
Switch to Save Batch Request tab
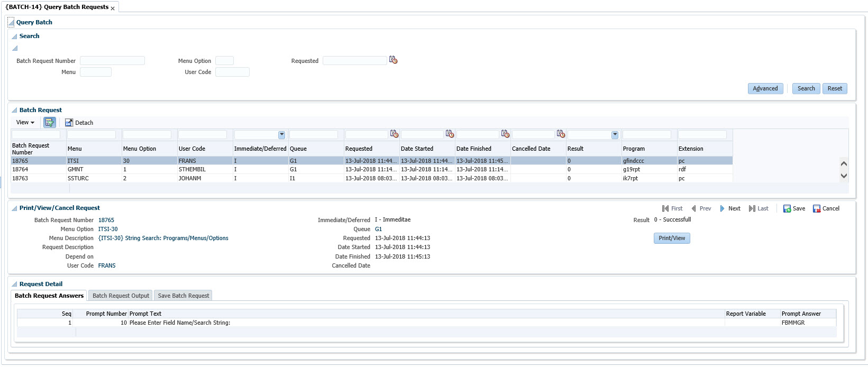(x=184, y=296)
